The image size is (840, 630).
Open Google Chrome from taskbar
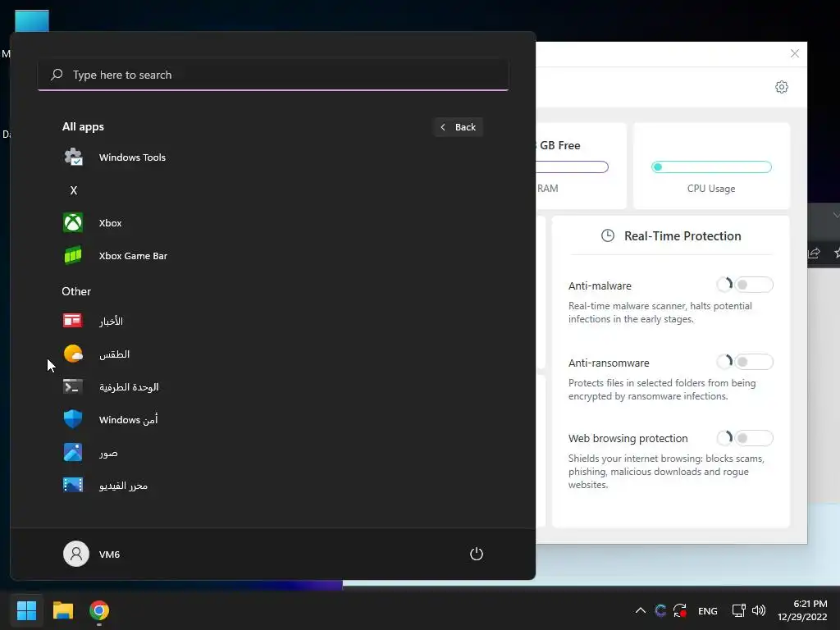click(99, 610)
